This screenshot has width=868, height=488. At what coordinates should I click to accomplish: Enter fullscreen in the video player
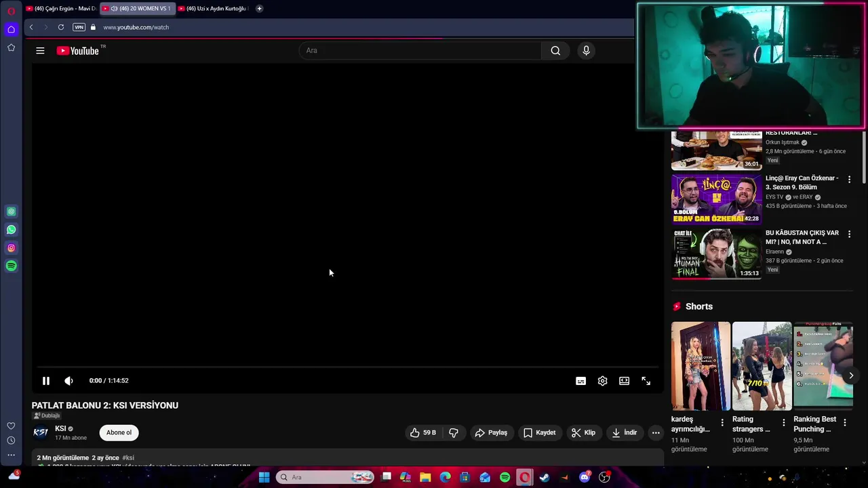tap(646, 381)
